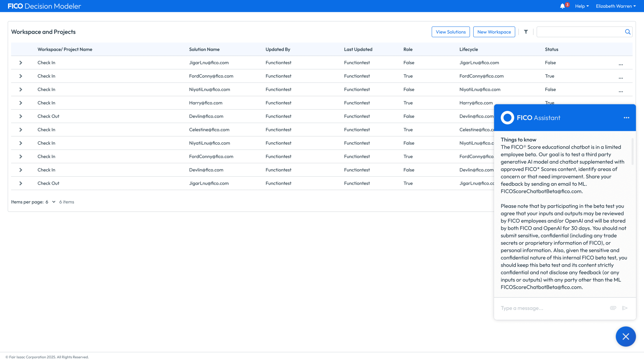
Task: Click the FICO Decision Modeler logo
Action: [x=44, y=6]
